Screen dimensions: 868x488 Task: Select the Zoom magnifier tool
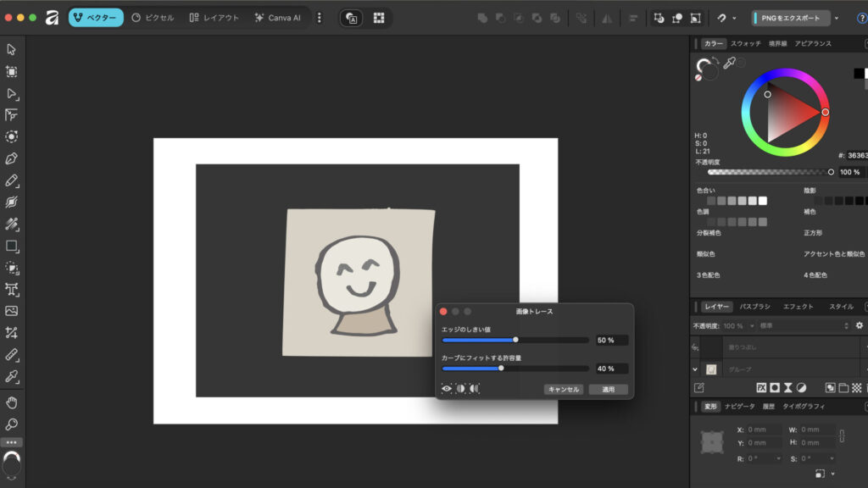pyautogui.click(x=12, y=424)
